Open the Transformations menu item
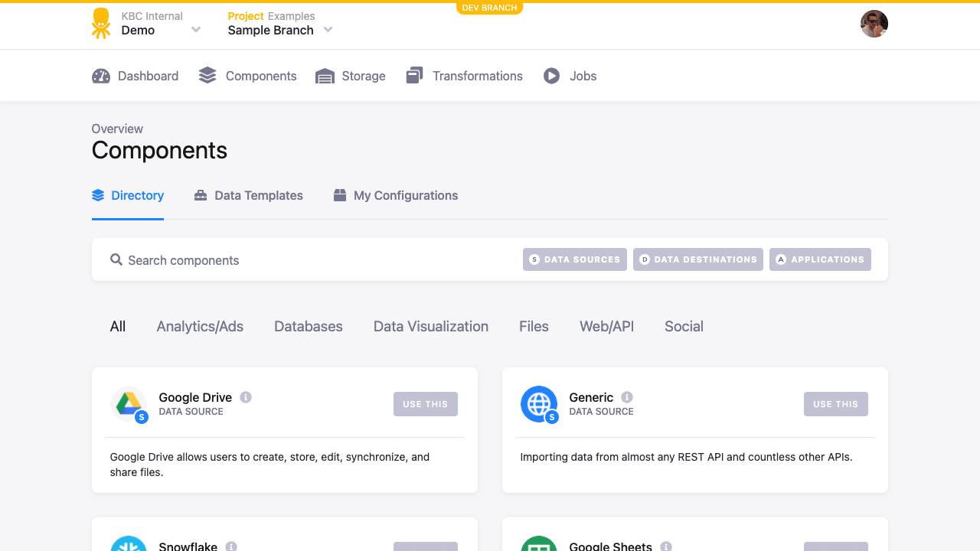Image resolution: width=980 pixels, height=551 pixels. pyautogui.click(x=465, y=76)
